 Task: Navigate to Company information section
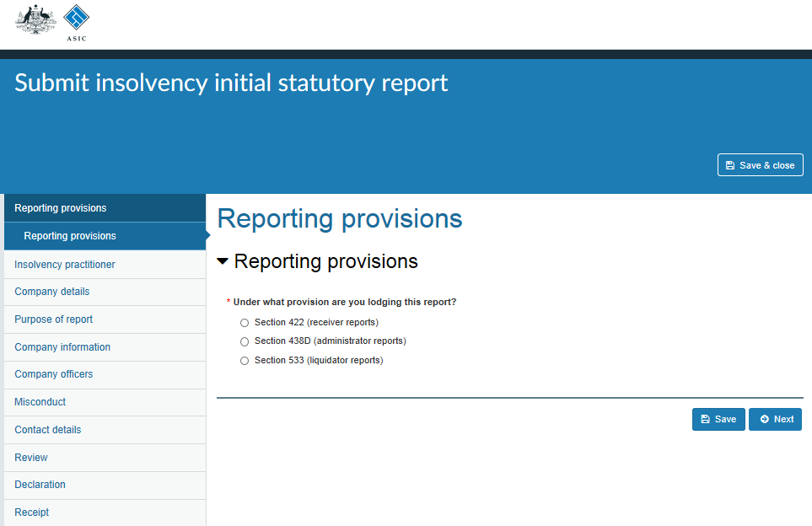(x=105, y=347)
